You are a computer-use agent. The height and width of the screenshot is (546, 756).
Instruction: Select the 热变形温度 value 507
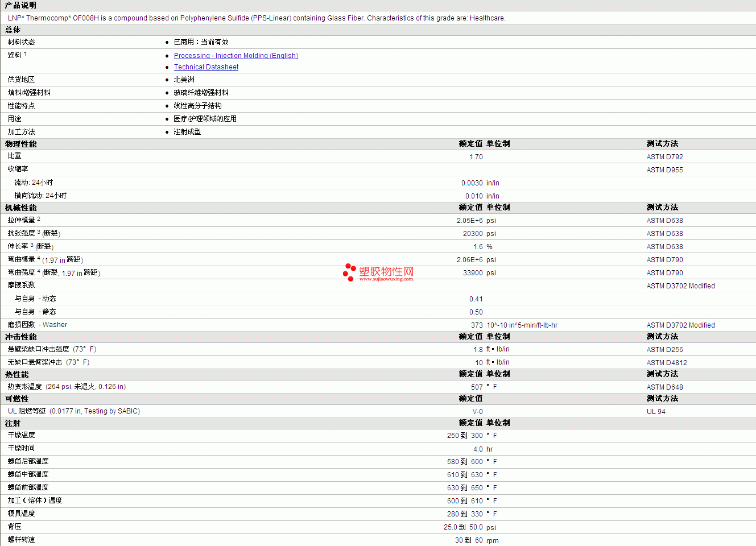[x=477, y=387]
